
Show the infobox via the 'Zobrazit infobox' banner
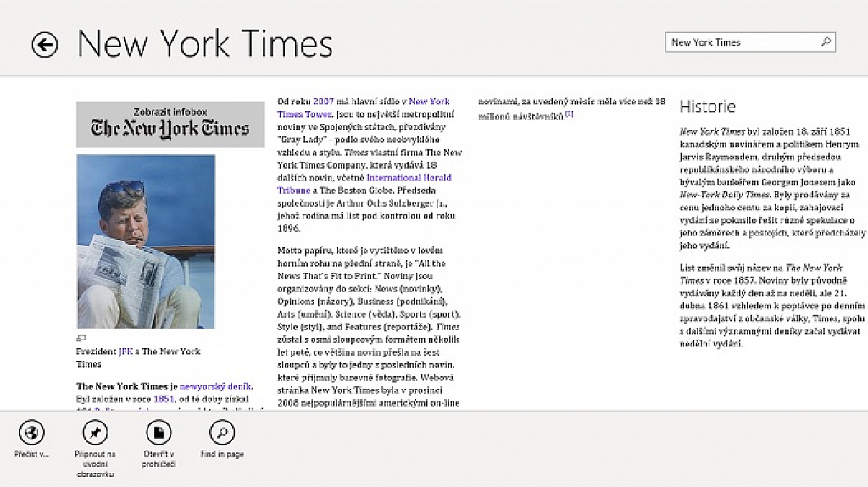pos(170,124)
